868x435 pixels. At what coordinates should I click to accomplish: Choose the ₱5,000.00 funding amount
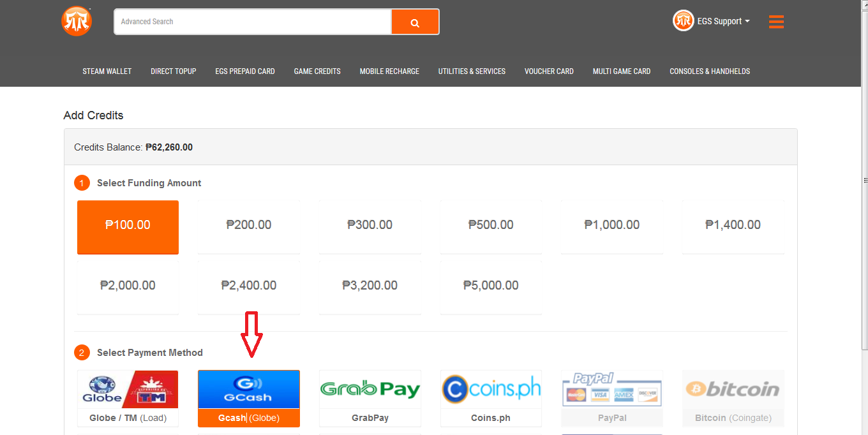click(491, 287)
